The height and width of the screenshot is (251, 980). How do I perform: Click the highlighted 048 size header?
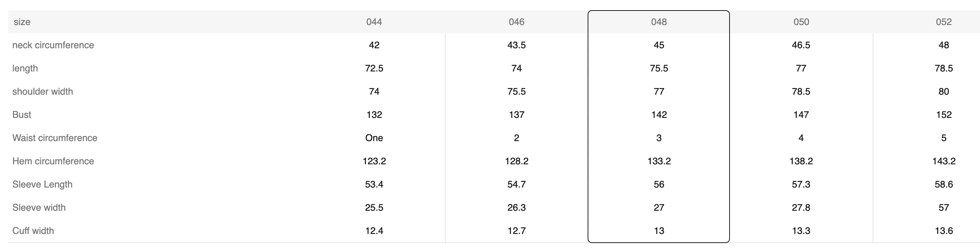[x=658, y=22]
